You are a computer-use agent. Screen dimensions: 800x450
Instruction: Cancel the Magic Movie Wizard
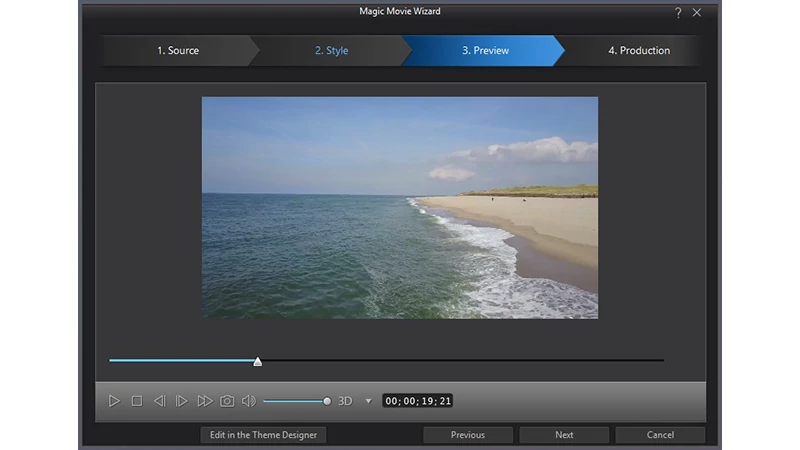660,435
